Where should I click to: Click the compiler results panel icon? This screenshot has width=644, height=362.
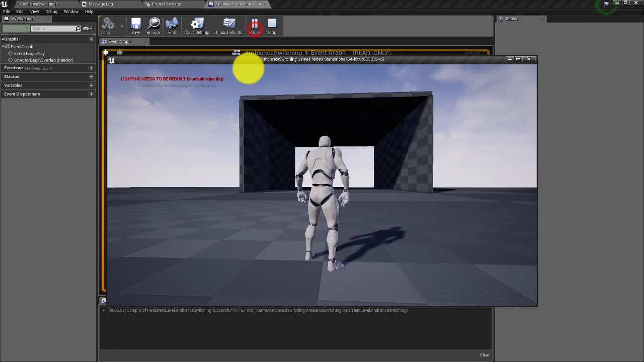click(x=103, y=301)
